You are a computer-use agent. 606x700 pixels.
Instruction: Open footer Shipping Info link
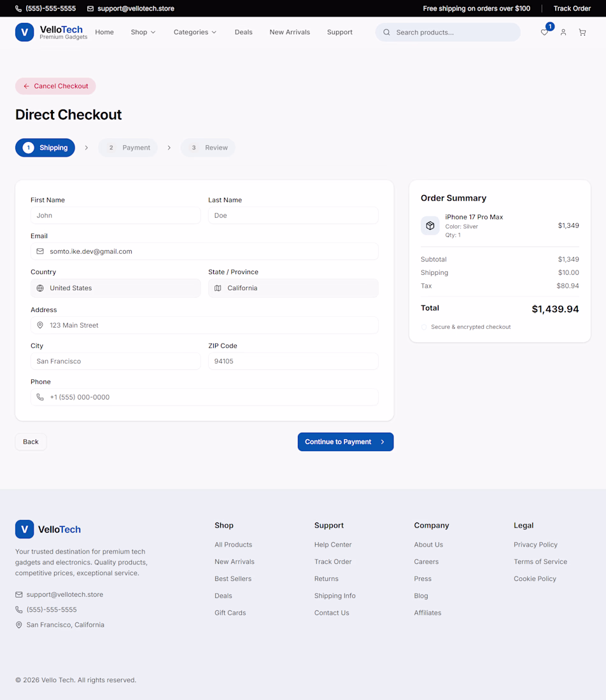[x=334, y=596]
